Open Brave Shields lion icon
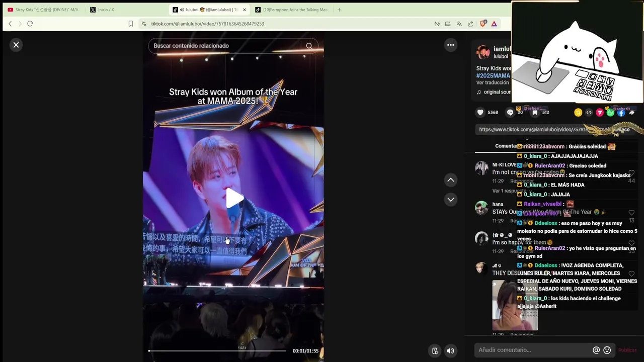Screen dimensions: 644x362 coord(483,24)
